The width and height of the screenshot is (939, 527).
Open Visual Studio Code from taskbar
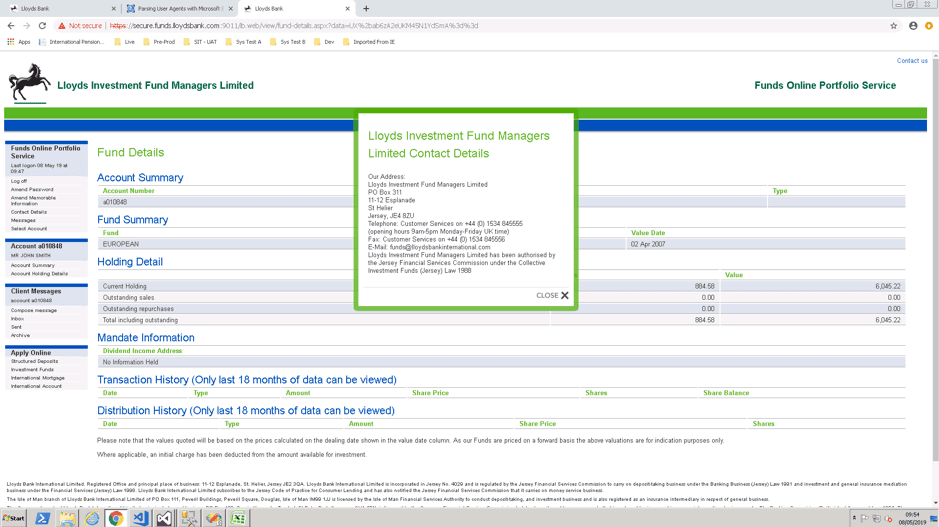click(140, 518)
